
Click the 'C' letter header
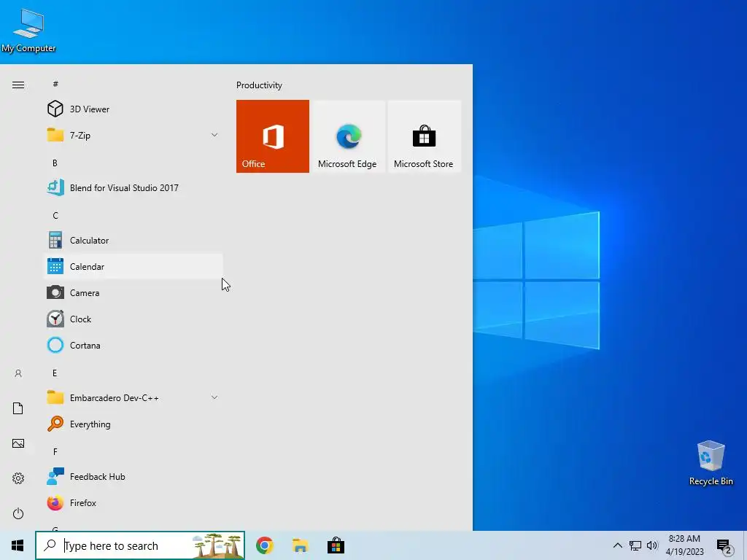click(55, 215)
